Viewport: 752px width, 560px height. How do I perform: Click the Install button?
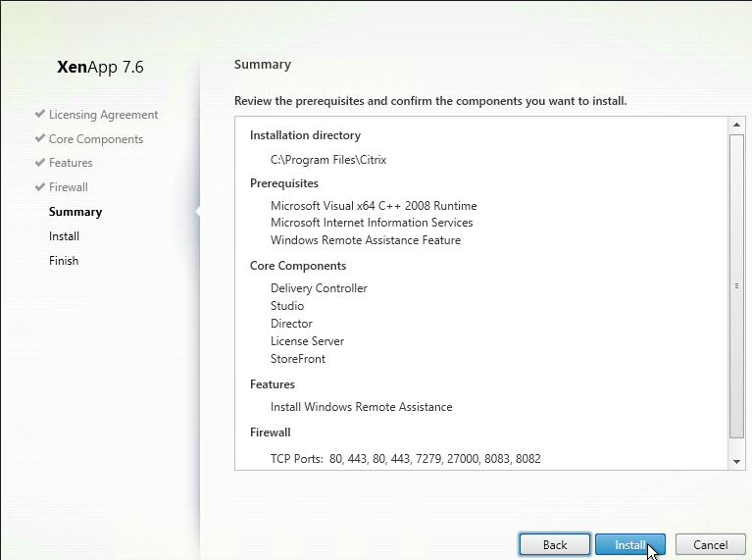(629, 544)
